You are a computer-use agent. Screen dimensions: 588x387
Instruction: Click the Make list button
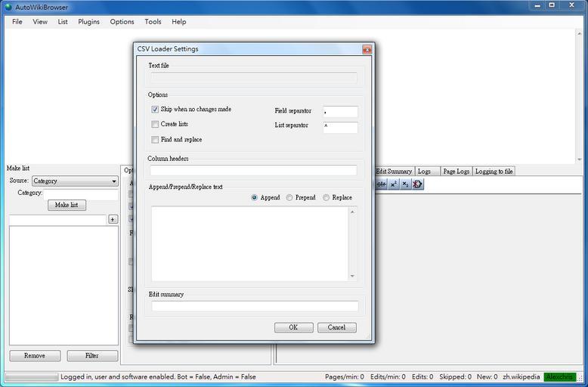[x=67, y=205]
